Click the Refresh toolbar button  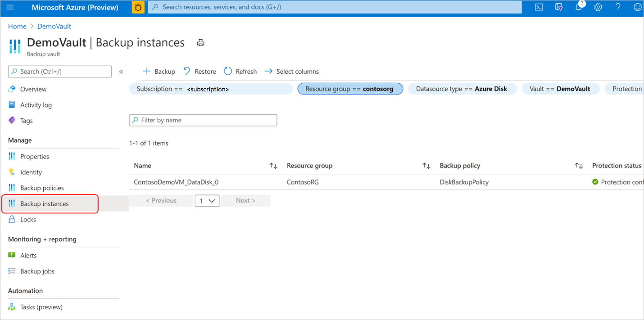click(240, 72)
